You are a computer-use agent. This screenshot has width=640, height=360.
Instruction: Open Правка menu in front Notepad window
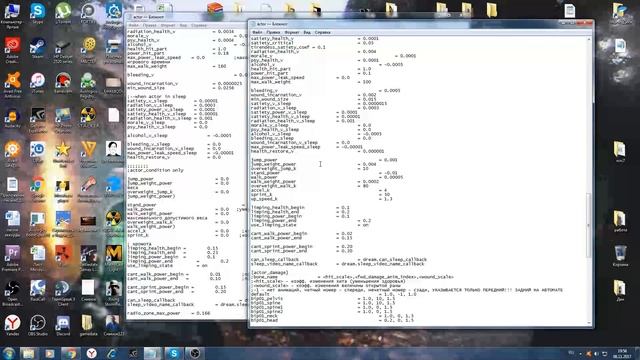[273, 32]
